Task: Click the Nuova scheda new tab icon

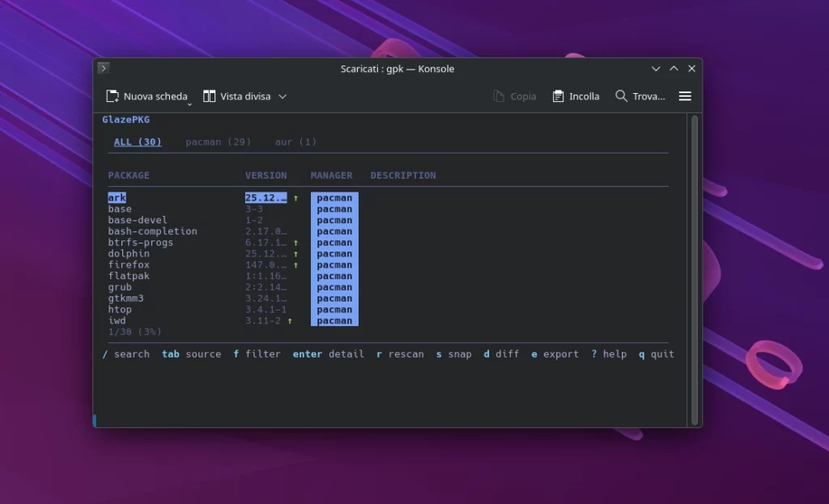Action: pos(113,95)
